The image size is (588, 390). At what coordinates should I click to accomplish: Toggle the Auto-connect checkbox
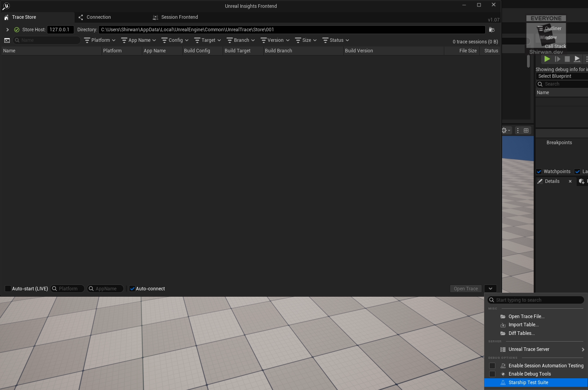(132, 289)
